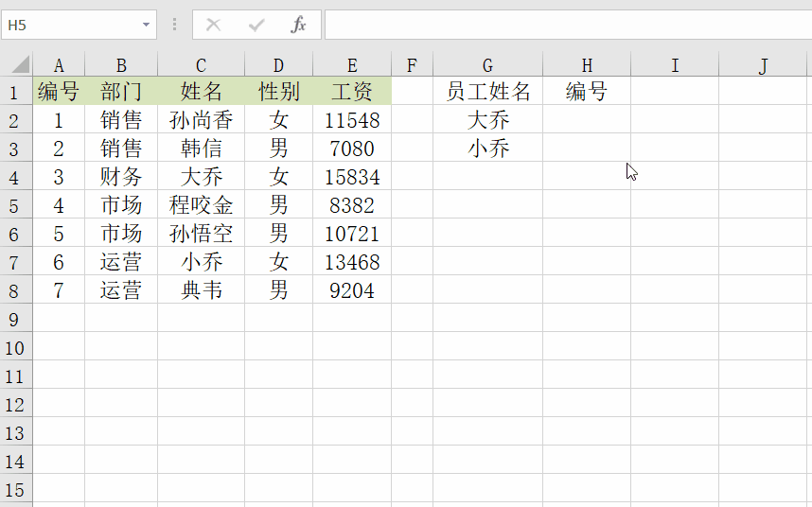Click the formula bar resize dots handle
Screen dimensions: 812x507
point(174,25)
